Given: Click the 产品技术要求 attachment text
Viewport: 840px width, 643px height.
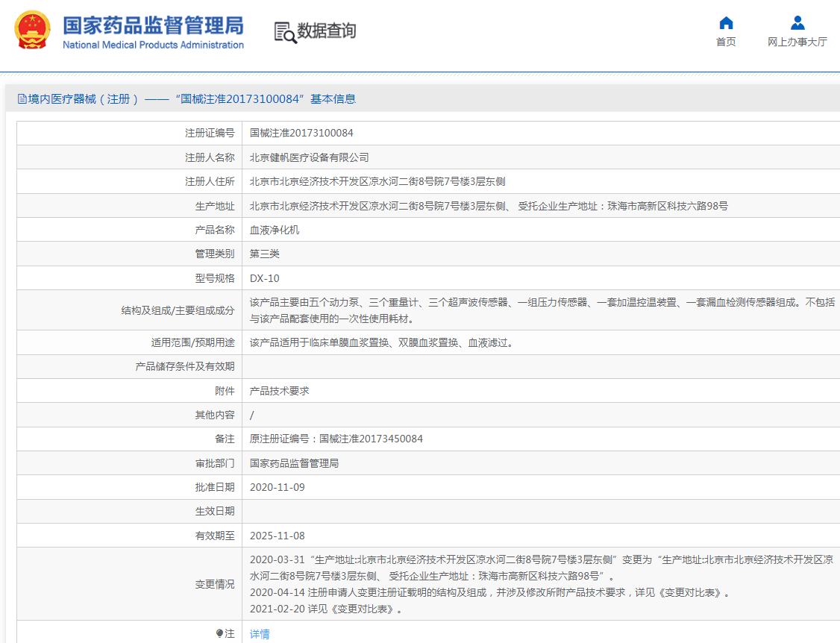Looking at the screenshot, I should coord(279,391).
